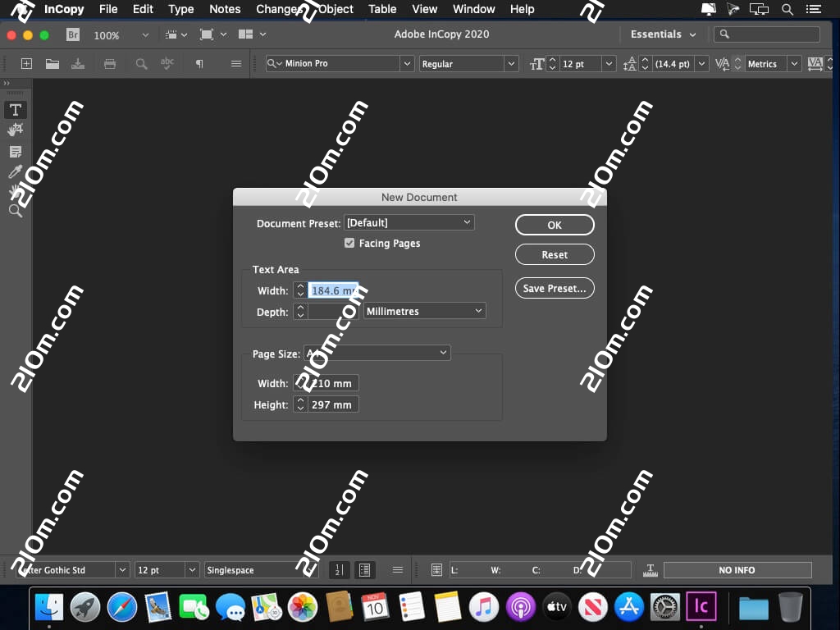Open bottom bar options menu icon

point(398,570)
